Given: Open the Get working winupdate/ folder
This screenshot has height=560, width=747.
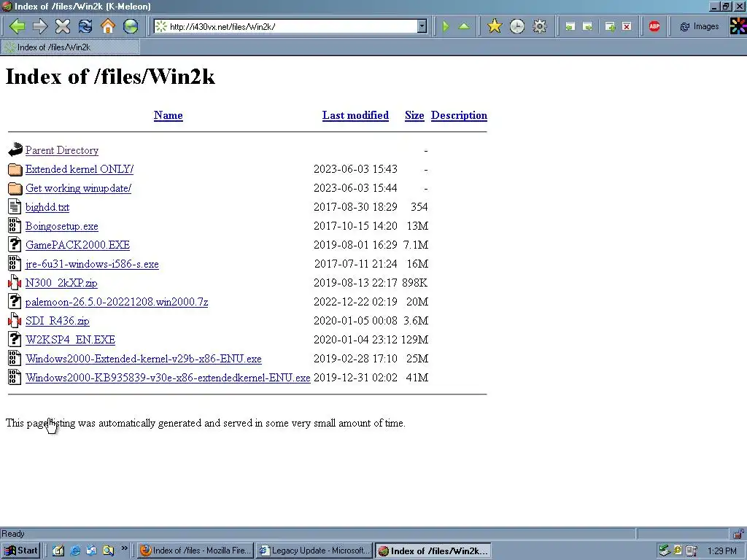Looking at the screenshot, I should (79, 188).
